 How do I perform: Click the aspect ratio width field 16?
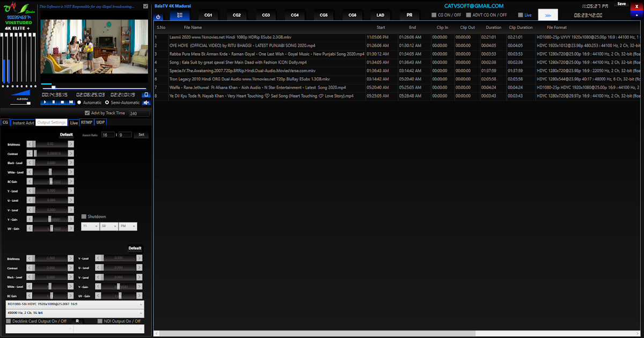[x=108, y=135]
